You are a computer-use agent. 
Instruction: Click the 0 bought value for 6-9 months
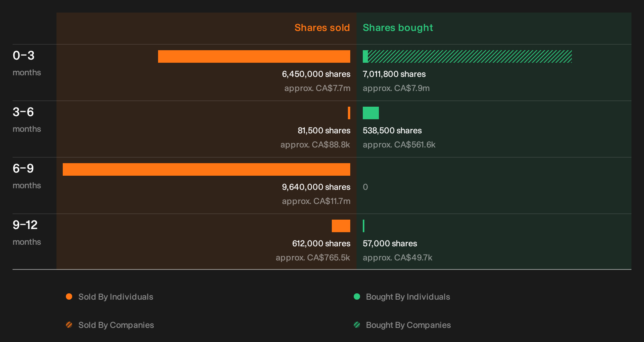click(x=365, y=187)
